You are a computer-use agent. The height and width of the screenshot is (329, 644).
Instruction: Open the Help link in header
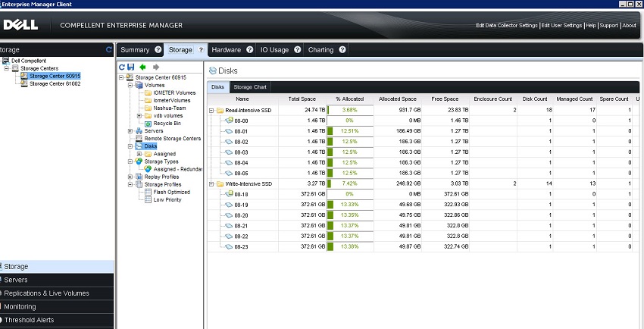click(x=591, y=26)
